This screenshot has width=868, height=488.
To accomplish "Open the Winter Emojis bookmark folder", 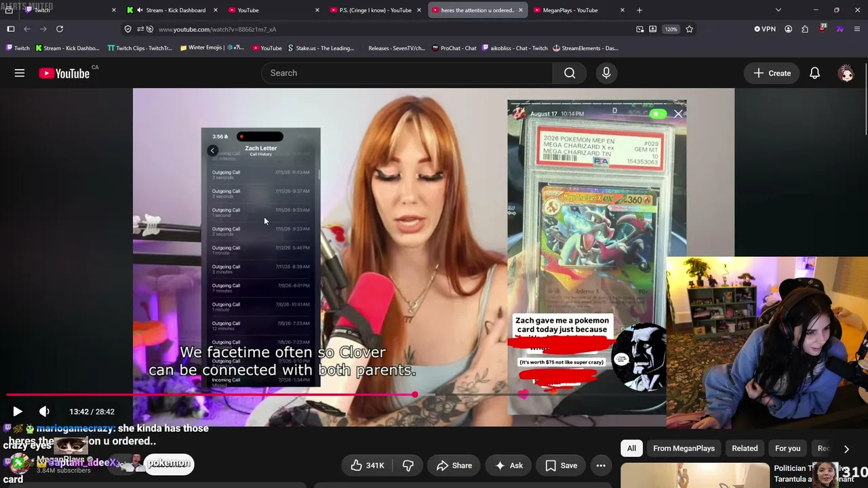I will [212, 48].
